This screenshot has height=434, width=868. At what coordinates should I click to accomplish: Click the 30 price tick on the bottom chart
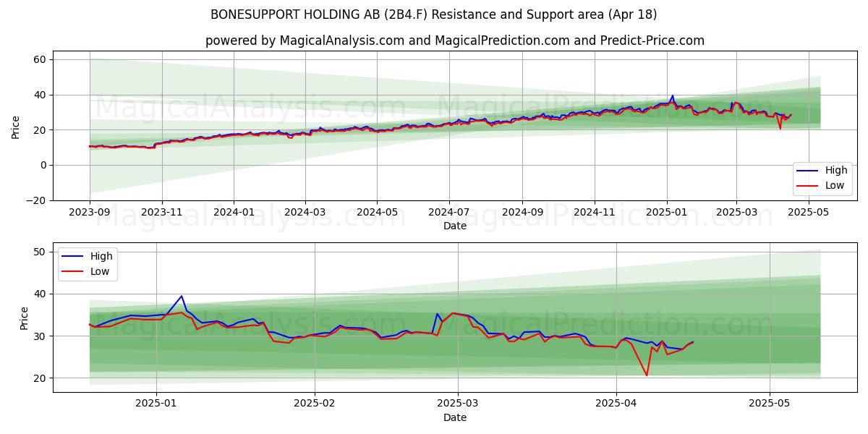(41, 336)
